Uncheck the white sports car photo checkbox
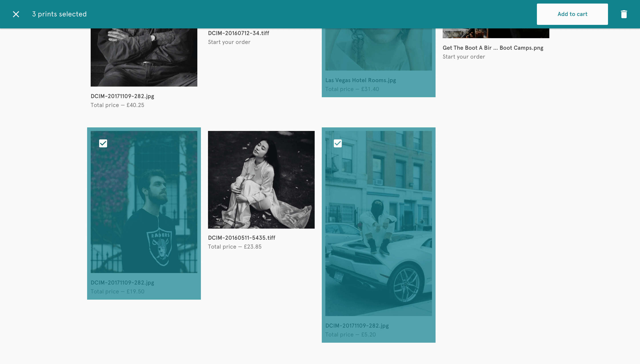The image size is (640, 364). point(337,144)
